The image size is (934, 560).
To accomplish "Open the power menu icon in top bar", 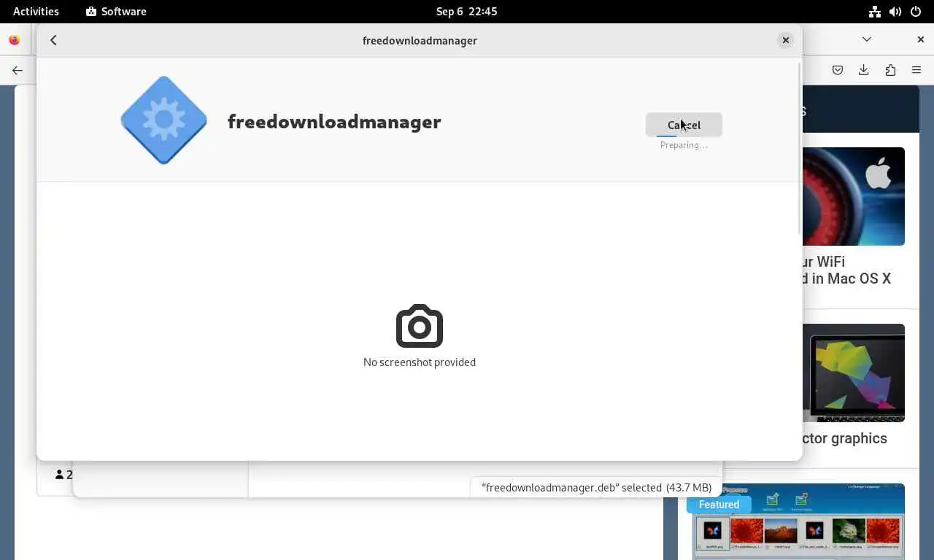I will 916,11.
